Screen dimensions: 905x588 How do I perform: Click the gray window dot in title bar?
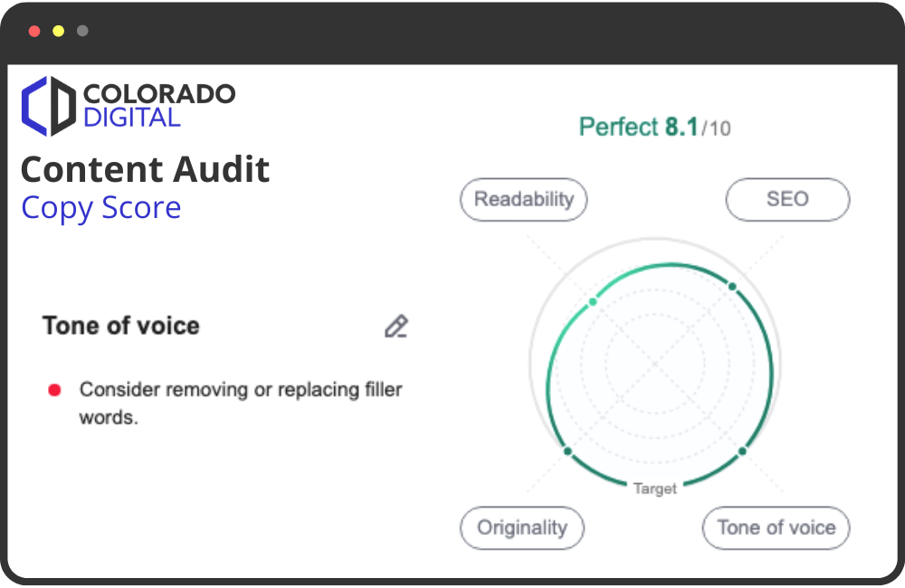pos(82,31)
